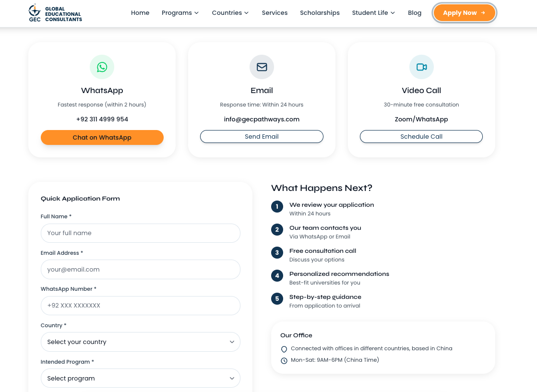Viewport: 537px width, 392px height.
Task: Click the office location pin icon
Action: [284, 349]
